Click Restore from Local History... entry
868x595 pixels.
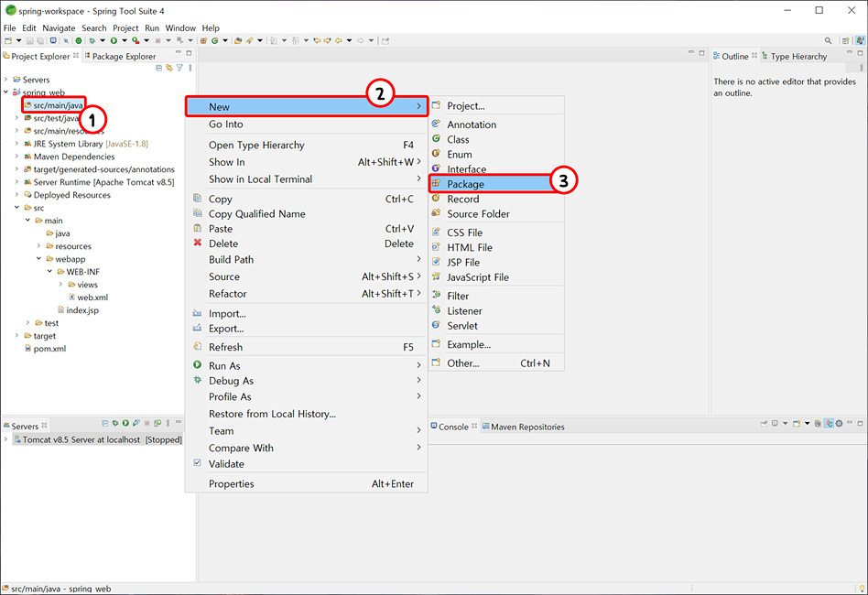pyautogui.click(x=306, y=414)
